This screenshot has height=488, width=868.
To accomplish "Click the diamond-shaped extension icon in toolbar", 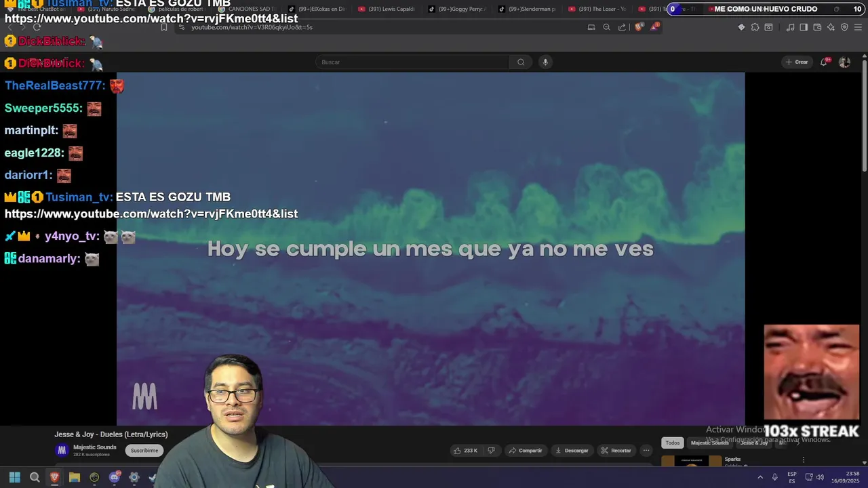I will 741,27.
